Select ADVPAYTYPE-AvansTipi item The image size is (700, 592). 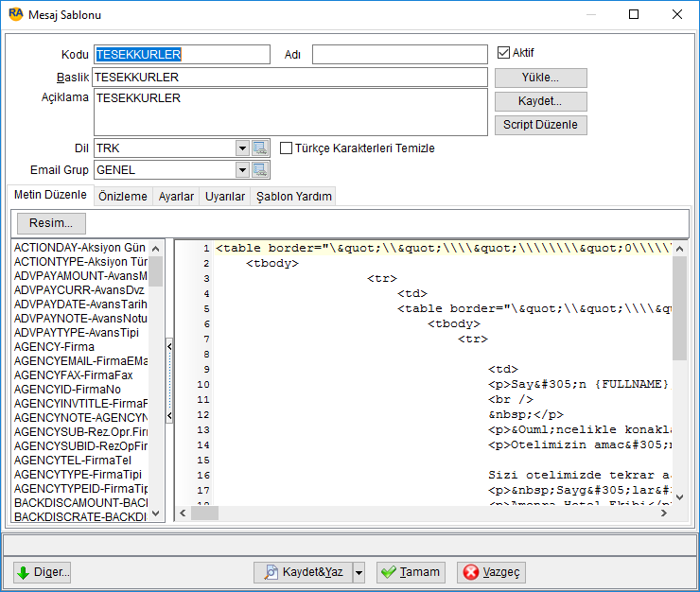point(80,333)
